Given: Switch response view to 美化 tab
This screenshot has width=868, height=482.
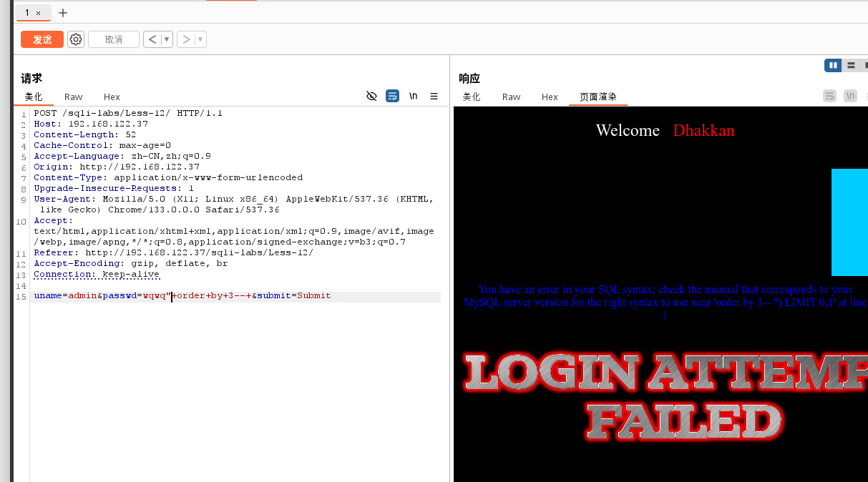Looking at the screenshot, I should (472, 97).
